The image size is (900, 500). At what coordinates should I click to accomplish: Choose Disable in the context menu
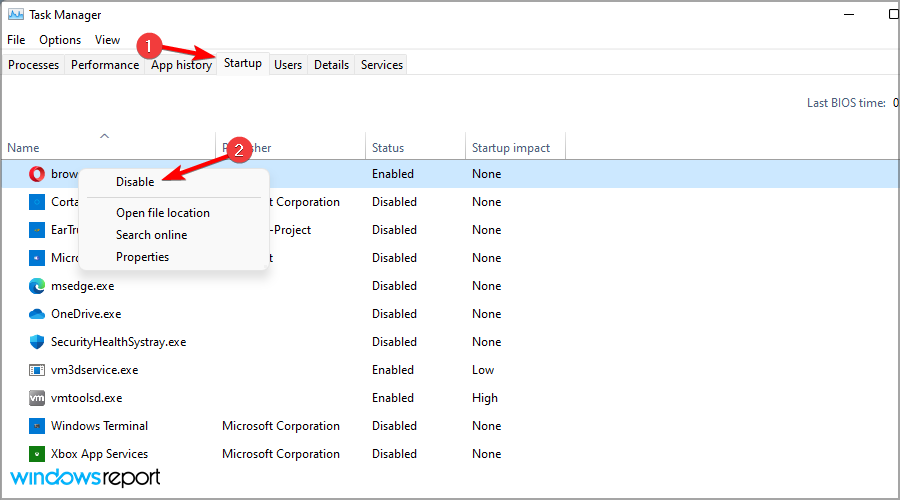point(135,182)
